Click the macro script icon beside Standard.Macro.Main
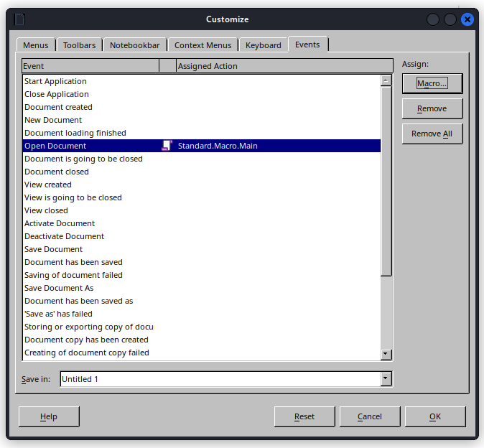 [x=167, y=146]
